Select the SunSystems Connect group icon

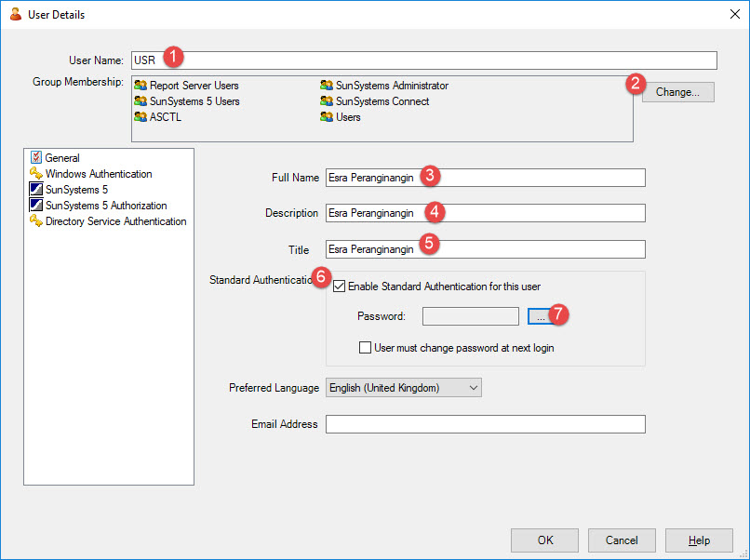tap(325, 101)
